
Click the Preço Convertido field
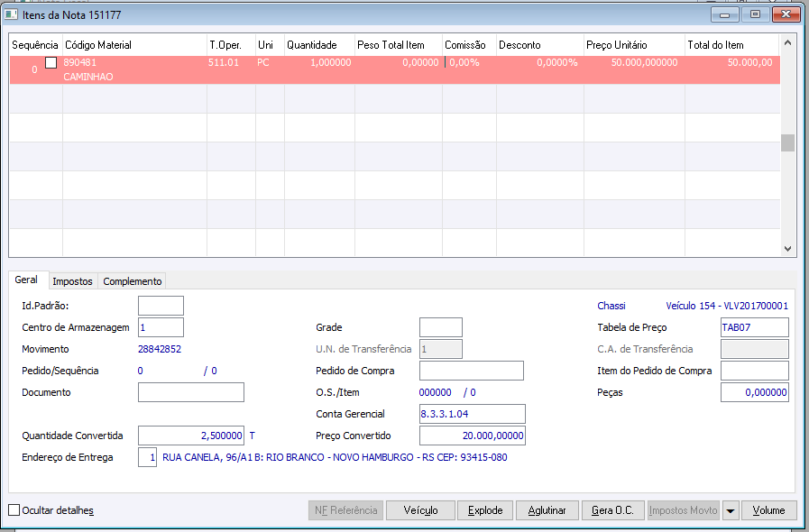pos(473,436)
